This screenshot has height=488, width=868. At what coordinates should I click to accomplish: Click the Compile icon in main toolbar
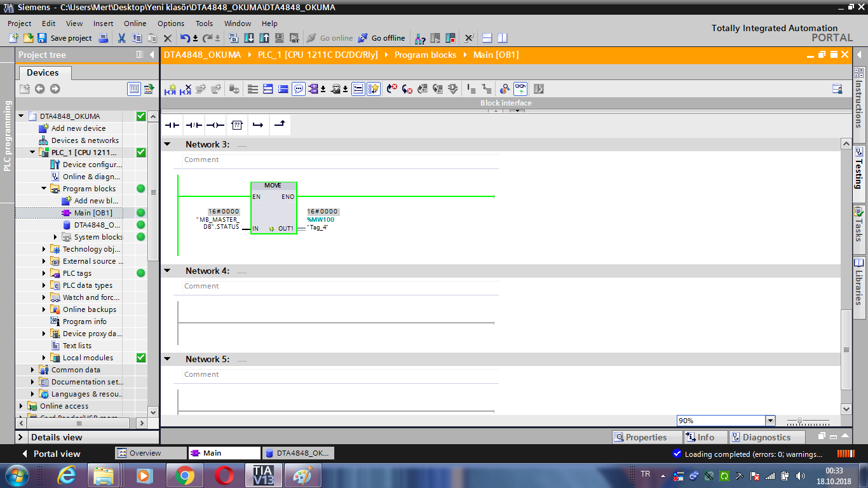click(233, 38)
